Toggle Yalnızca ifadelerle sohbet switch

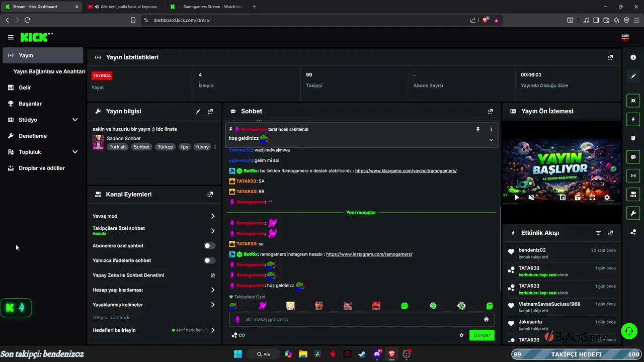point(209,260)
